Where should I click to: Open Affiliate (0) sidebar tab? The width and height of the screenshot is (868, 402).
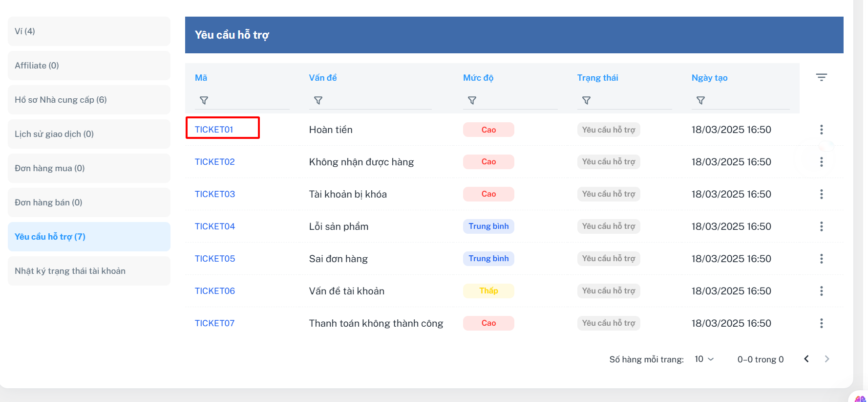89,66
